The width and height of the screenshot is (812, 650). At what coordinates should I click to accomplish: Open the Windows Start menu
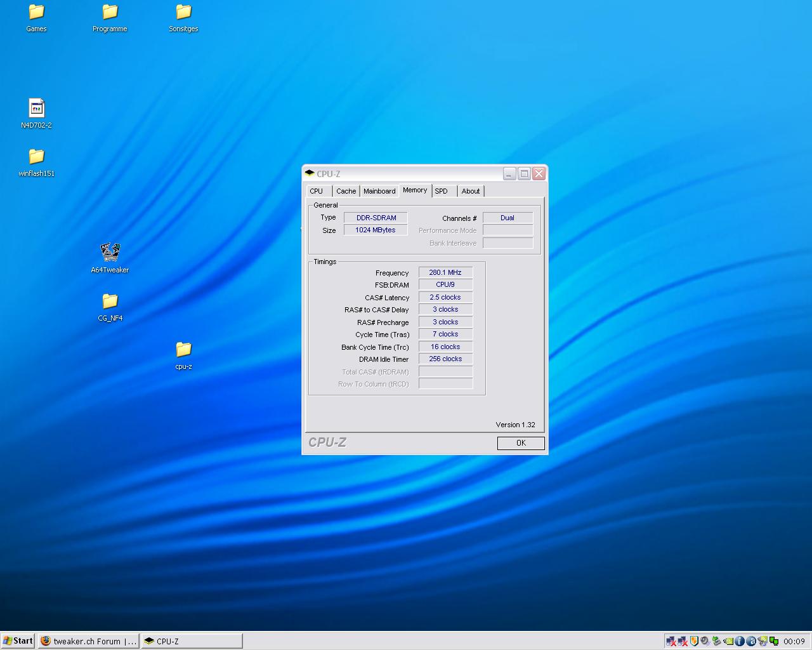[18, 641]
